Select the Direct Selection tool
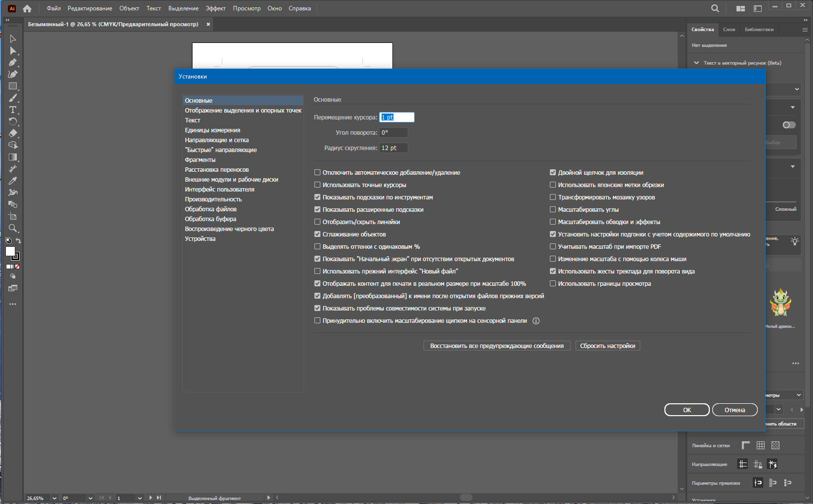Viewport: 813px width, 504px height. (13, 50)
